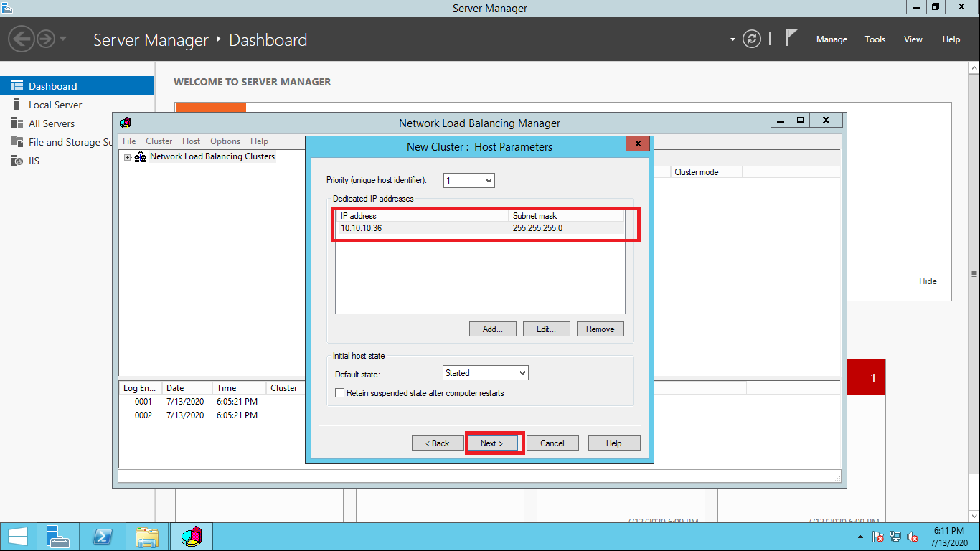Open the Options menu in NLB Manager
This screenshot has height=551, width=980.
225,141
